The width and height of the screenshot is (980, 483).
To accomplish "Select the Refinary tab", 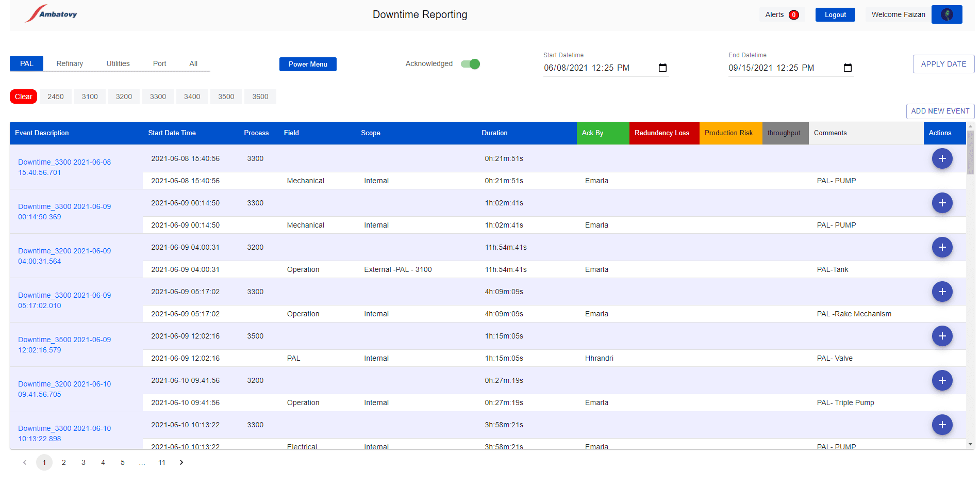I will click(70, 63).
